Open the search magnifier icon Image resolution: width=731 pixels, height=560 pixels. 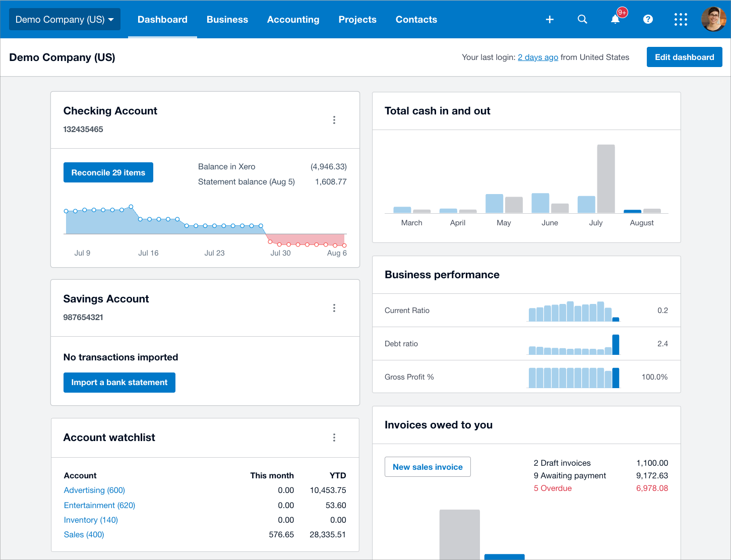coord(582,19)
